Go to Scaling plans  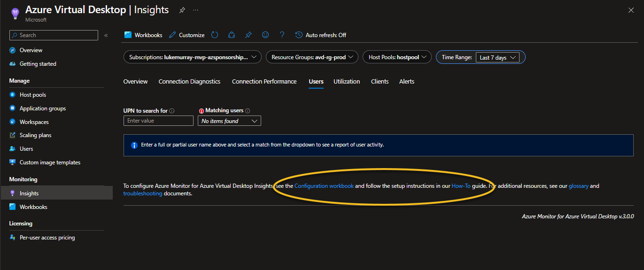coord(36,135)
